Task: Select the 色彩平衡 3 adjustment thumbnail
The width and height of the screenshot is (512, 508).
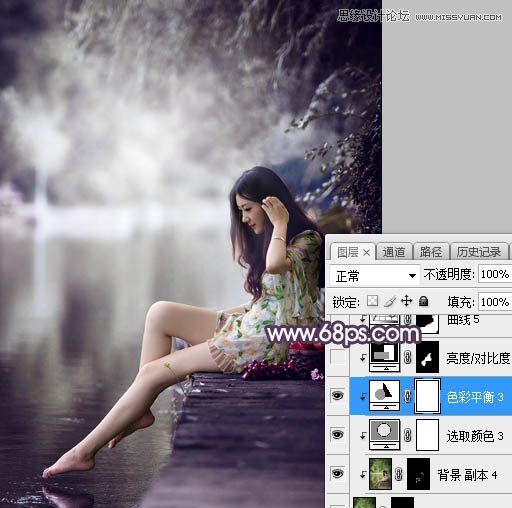Action: [x=385, y=396]
